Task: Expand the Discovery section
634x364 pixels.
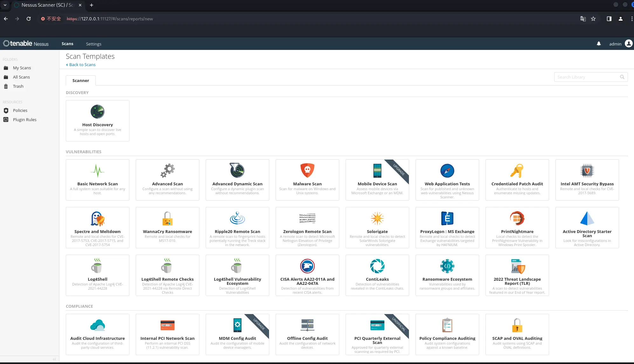Action: tap(77, 92)
